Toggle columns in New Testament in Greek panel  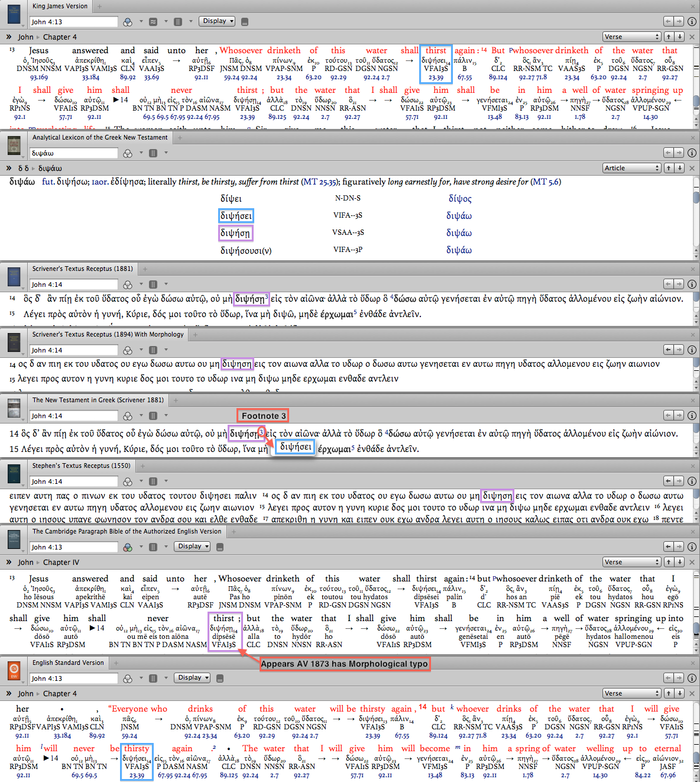point(153,416)
